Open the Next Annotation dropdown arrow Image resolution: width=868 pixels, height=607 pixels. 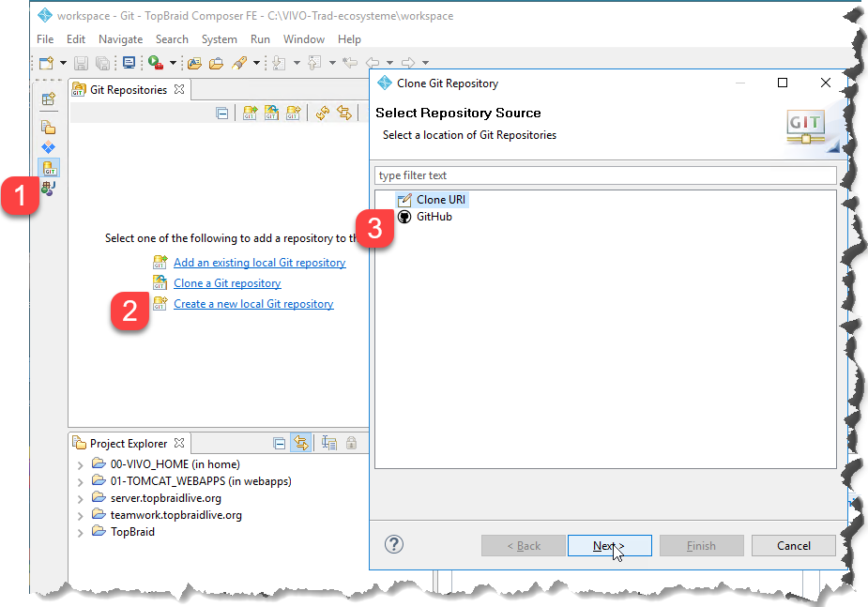point(297,63)
